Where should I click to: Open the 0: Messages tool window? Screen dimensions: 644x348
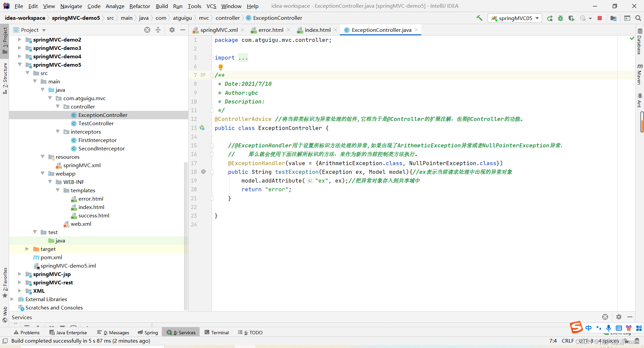[113, 333]
